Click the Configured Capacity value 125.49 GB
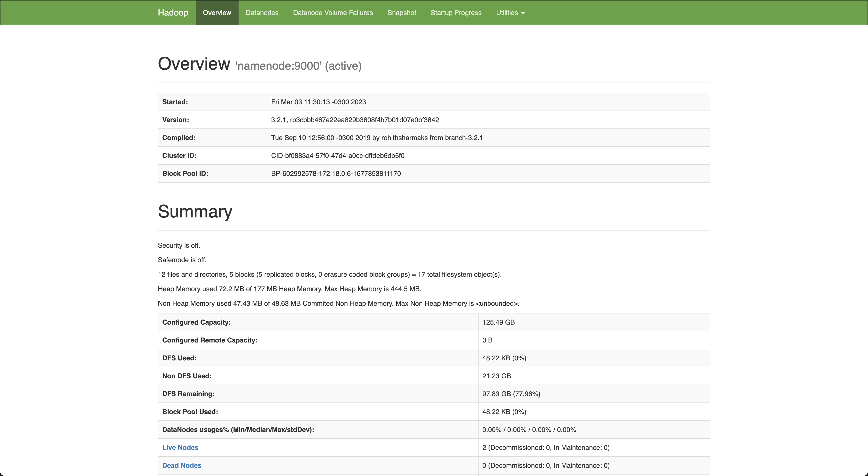The image size is (868, 476). tap(498, 322)
